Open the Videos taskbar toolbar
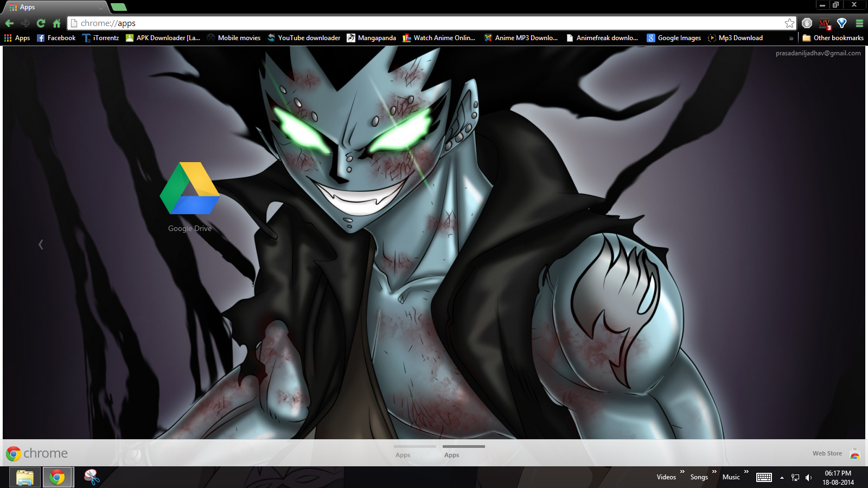Screen dimensions: 868x488 (666, 477)
